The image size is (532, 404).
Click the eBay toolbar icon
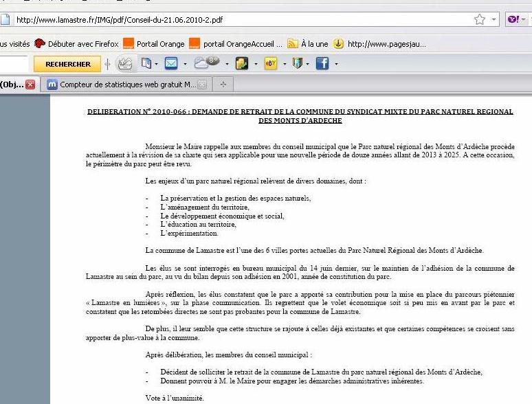270,64
